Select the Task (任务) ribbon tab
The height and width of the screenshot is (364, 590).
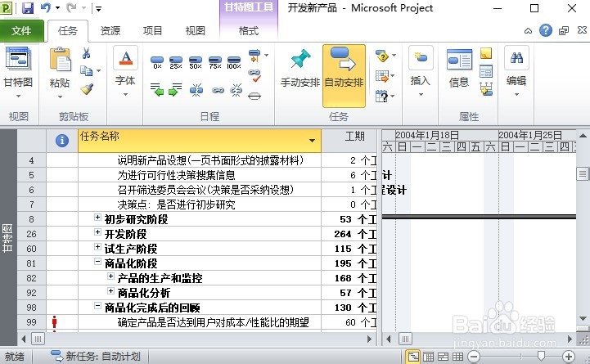[x=68, y=31]
